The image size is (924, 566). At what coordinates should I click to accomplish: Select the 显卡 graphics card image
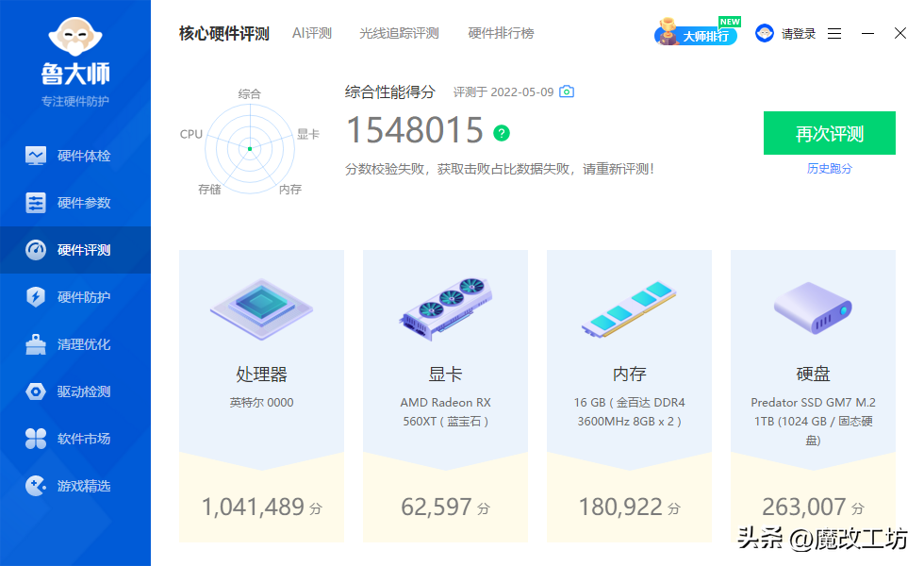point(445,308)
